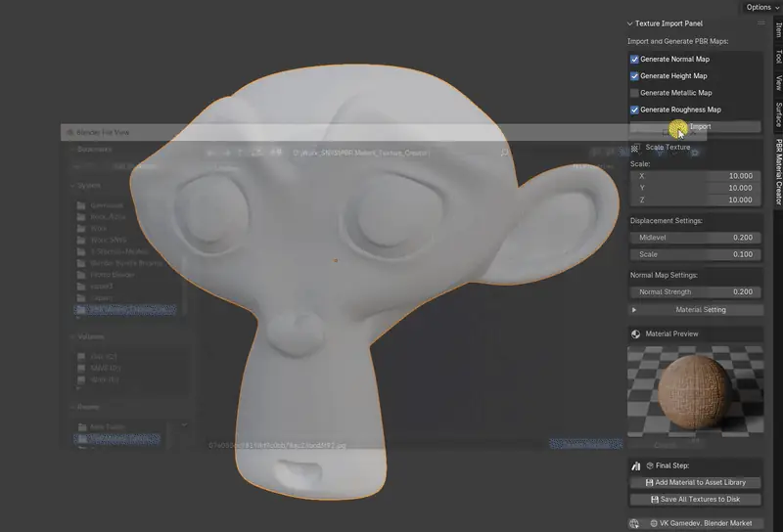The image size is (783, 532).
Task: Check Generate Metallic Map option
Action: tap(634, 93)
